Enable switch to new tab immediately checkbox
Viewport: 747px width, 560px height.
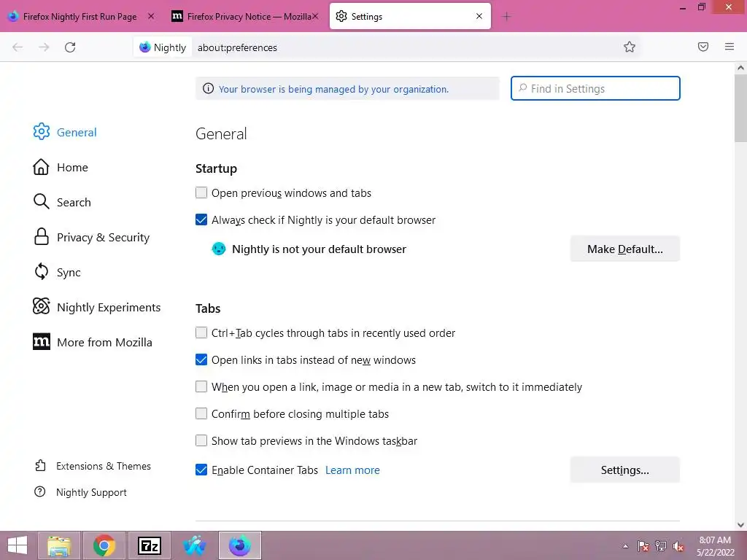click(201, 386)
